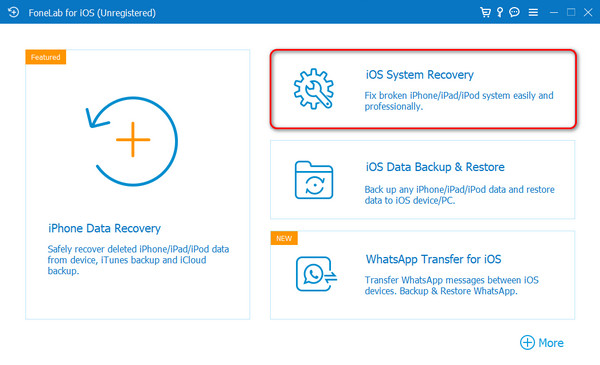Screen dimensions: 600x365
Task: Open the shopping cart purchase icon
Action: tap(485, 12)
